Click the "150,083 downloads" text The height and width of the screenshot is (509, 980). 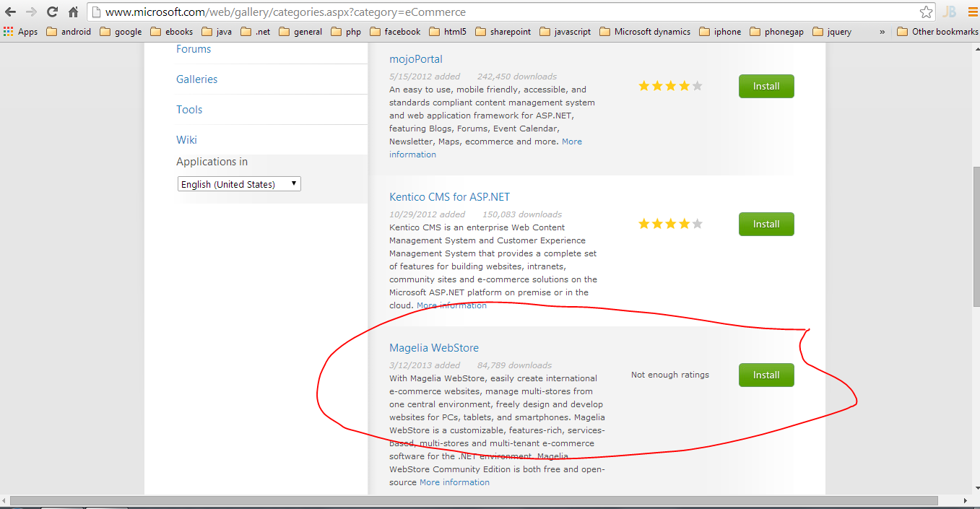point(522,214)
